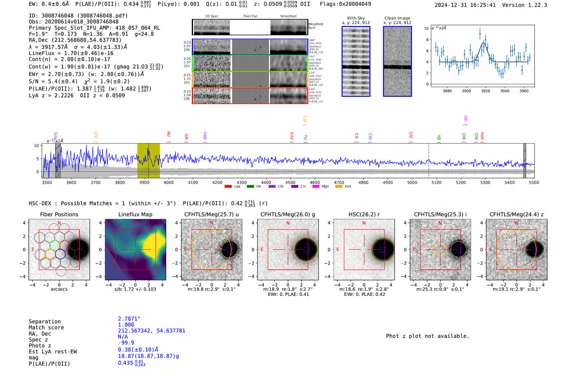Click the 'Phot z plot not available.' message
Viewport: 576px width, 392px height.
(427, 336)
